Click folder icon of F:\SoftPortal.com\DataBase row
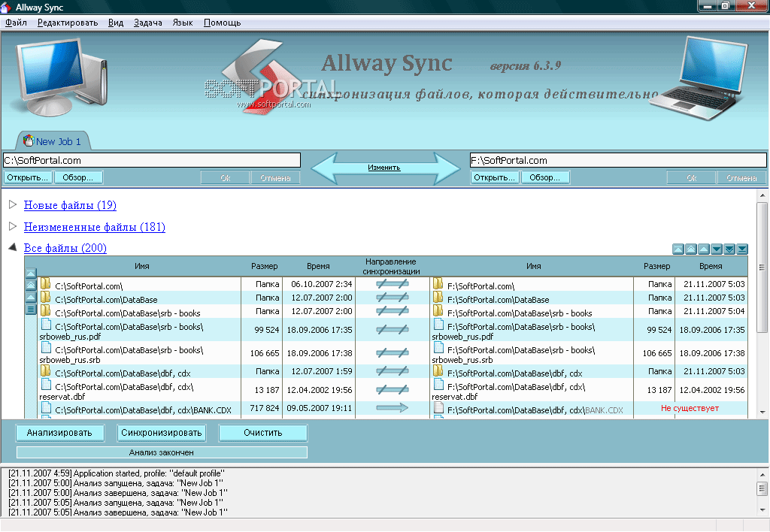This screenshot has height=532, width=770. 438,298
